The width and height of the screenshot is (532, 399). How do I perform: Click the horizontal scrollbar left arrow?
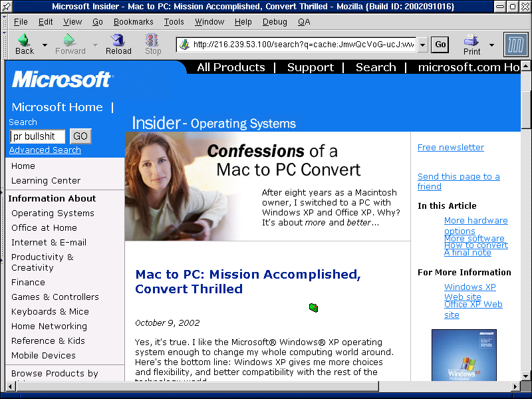click(x=11, y=386)
